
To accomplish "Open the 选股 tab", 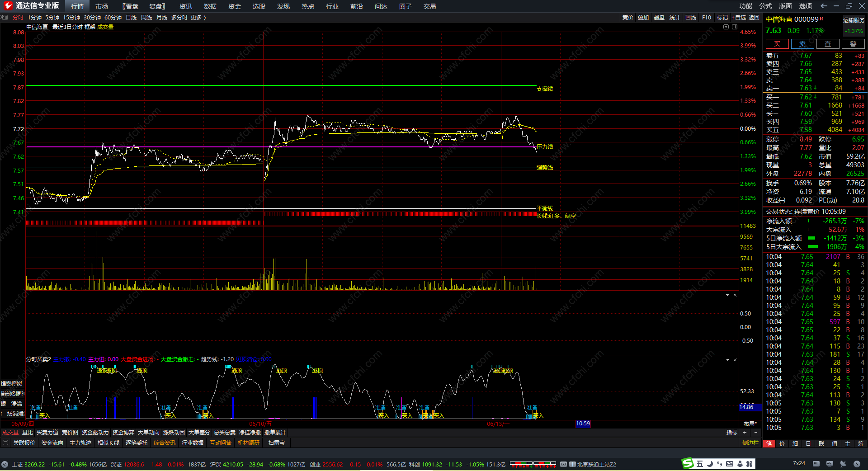I will [259, 6].
